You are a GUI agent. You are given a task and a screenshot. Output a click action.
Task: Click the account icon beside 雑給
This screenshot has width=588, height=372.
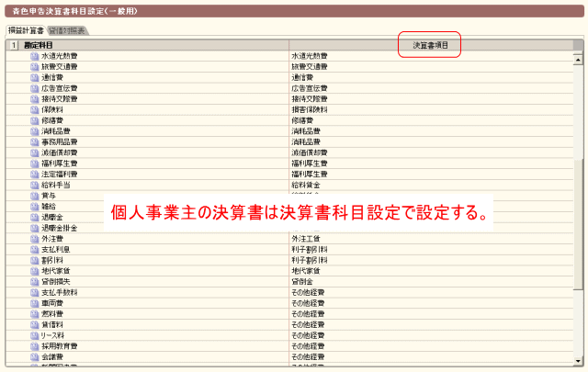(x=35, y=207)
